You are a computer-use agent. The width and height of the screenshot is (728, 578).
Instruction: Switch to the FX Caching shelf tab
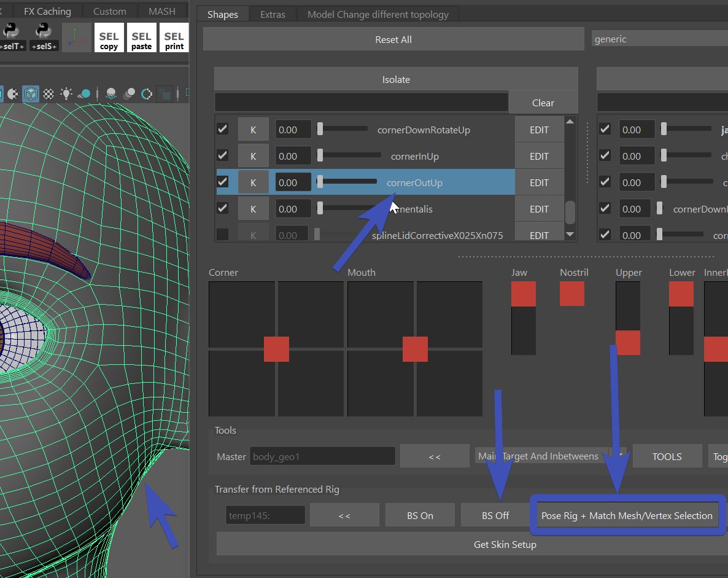click(47, 11)
